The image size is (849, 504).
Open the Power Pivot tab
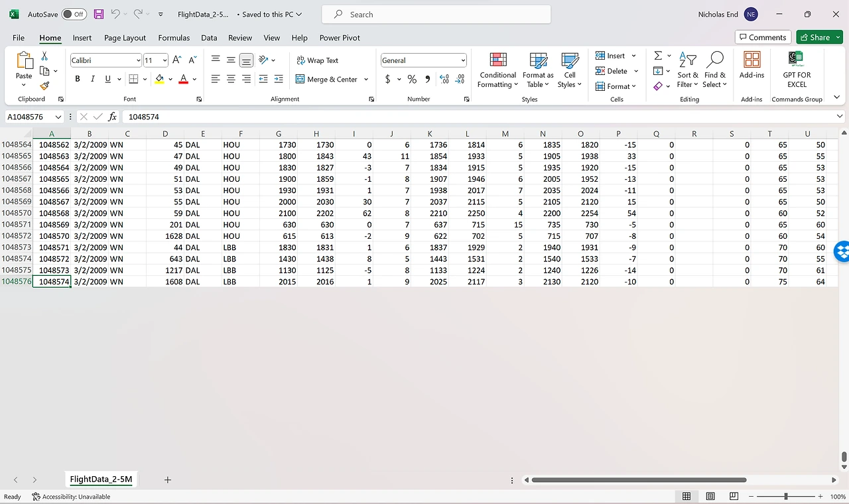tap(340, 38)
